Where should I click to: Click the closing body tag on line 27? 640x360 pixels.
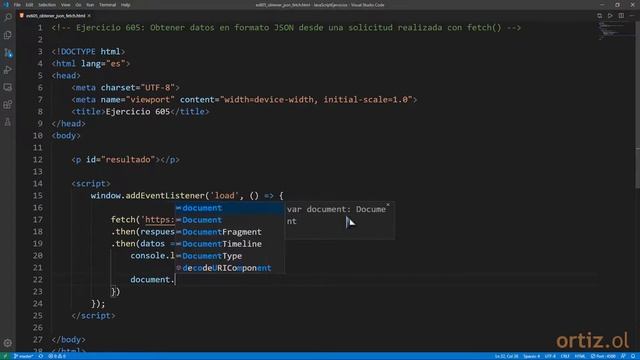click(x=69, y=340)
